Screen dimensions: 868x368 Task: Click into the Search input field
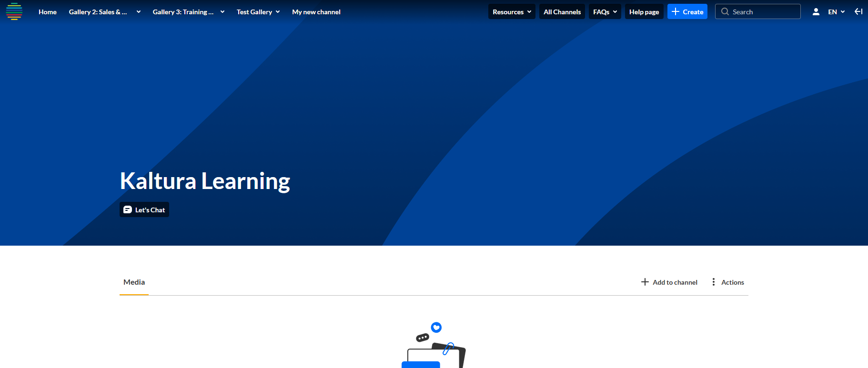pos(758,11)
